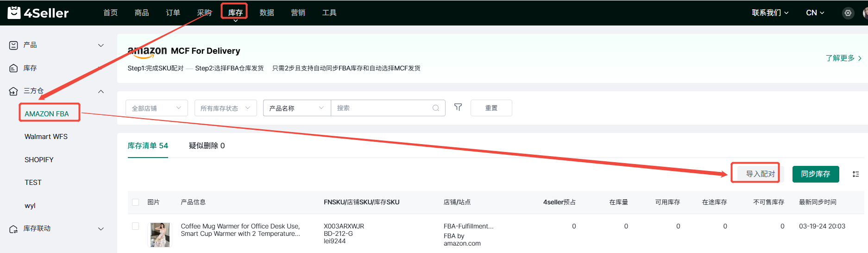
Task: Click the 库存联动 sidebar icon
Action: (13, 229)
